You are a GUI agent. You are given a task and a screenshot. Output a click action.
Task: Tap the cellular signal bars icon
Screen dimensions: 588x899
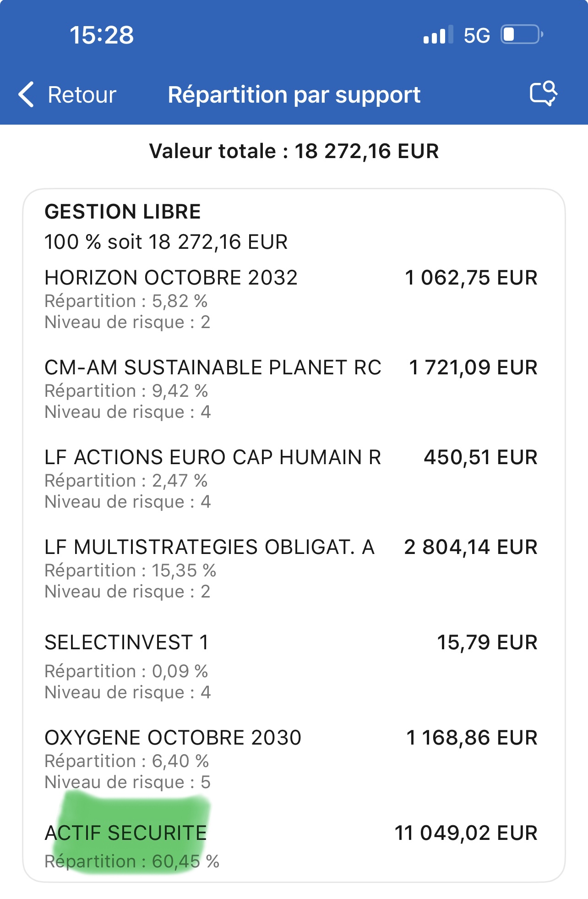(438, 35)
